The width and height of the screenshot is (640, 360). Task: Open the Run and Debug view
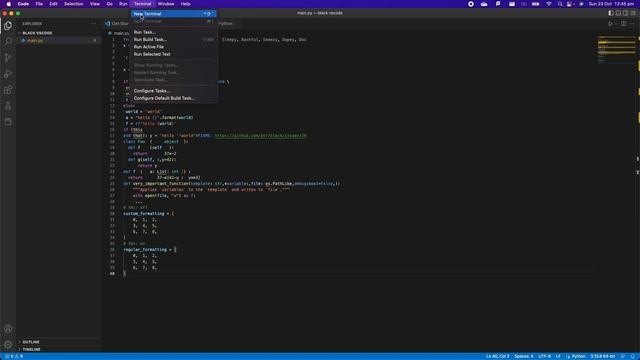pyautogui.click(x=8, y=74)
